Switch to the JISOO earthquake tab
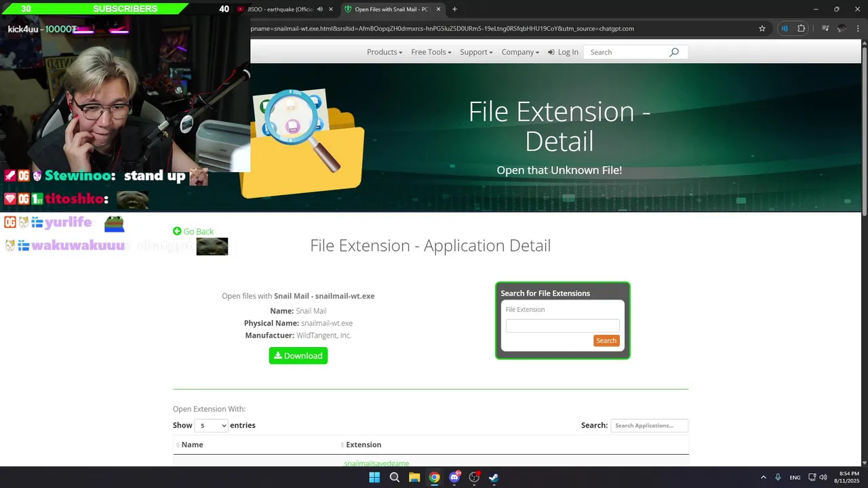868x488 pixels. click(x=285, y=9)
